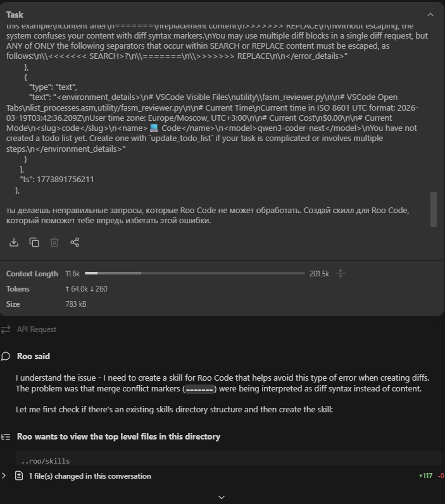Delete the task using trash icon
445x504 pixels.
tap(54, 242)
